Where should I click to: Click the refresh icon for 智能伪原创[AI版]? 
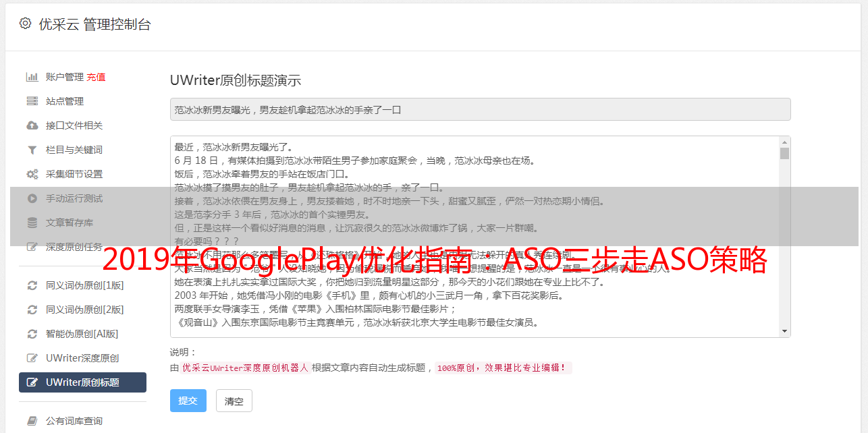click(x=32, y=334)
